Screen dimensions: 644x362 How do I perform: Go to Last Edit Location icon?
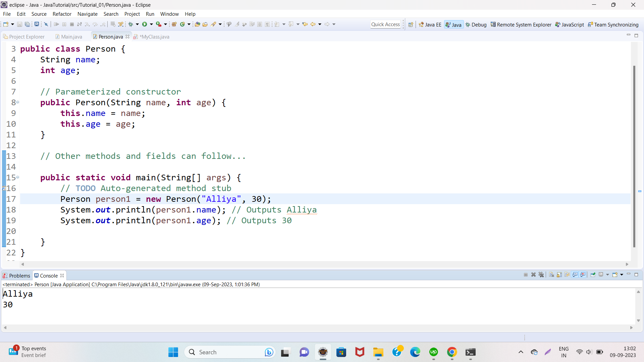305,24
